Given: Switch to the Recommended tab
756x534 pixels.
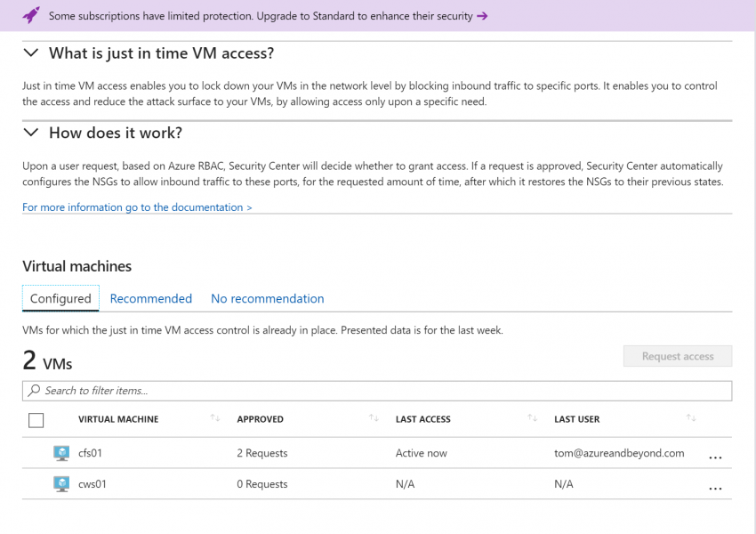Looking at the screenshot, I should click(151, 298).
